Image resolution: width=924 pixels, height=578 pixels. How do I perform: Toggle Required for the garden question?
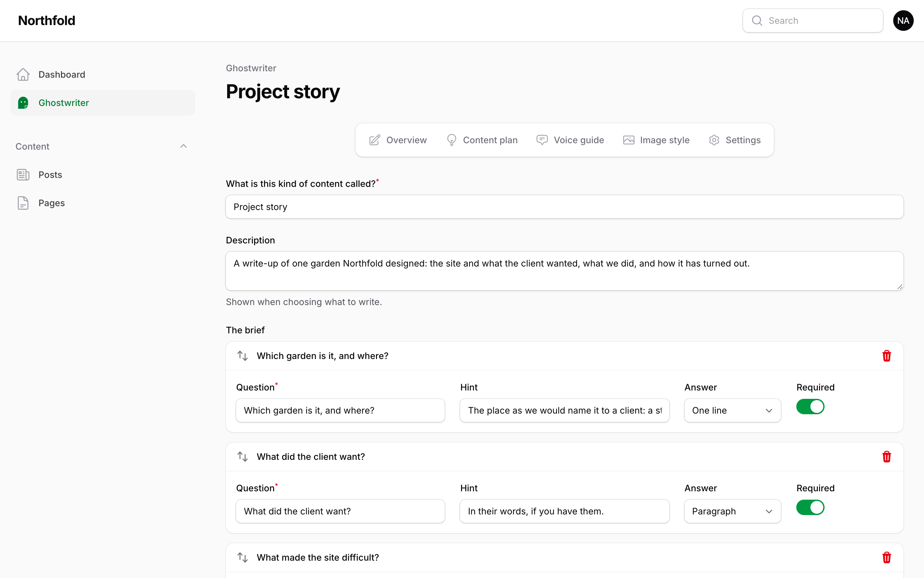tap(810, 407)
